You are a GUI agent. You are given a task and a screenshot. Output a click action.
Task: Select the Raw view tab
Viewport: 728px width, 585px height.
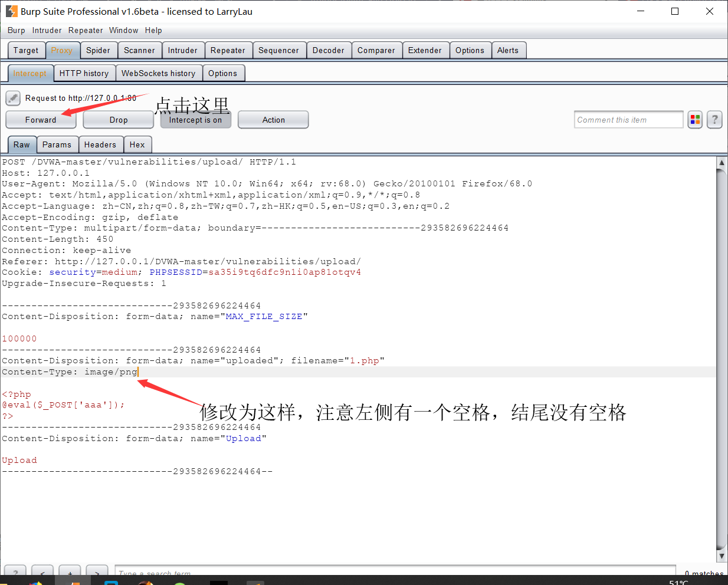[x=22, y=144]
